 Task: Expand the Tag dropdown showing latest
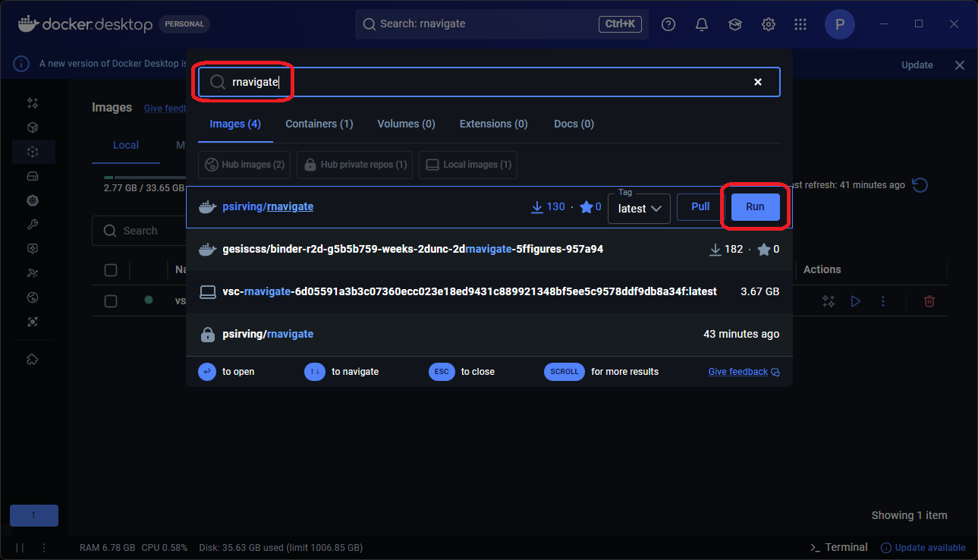[x=640, y=208]
